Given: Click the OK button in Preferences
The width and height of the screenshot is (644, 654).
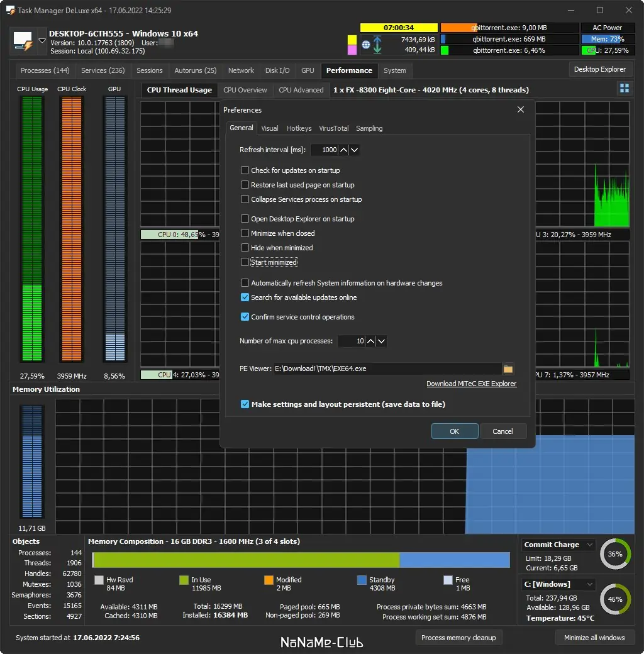Looking at the screenshot, I should click(x=455, y=431).
